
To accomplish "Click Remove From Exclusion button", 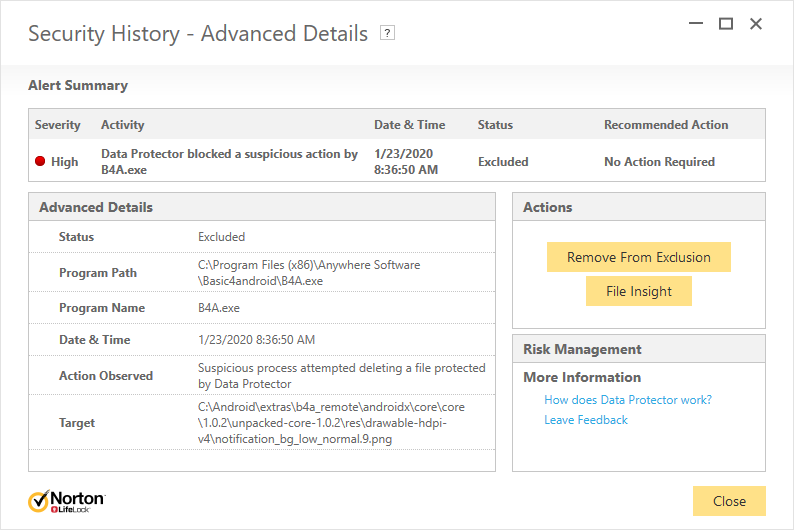I will [x=639, y=257].
